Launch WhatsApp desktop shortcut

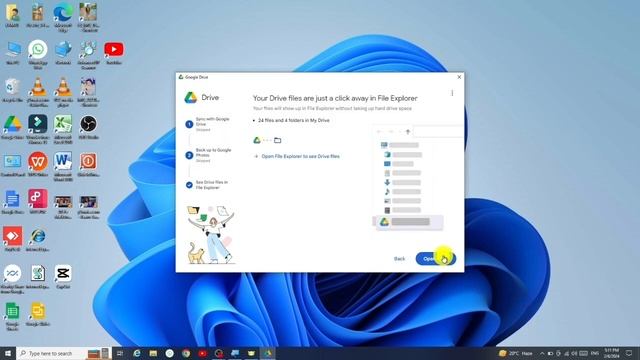point(38,53)
